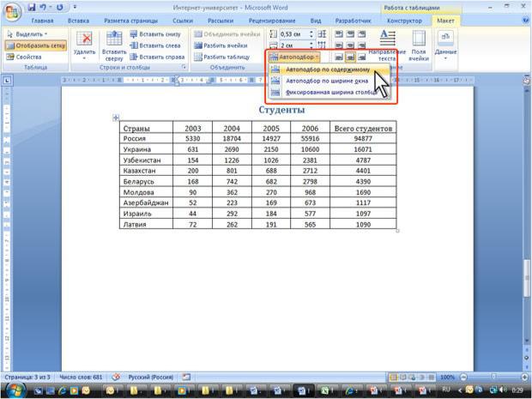This screenshot has width=532, height=399.
Task: Click the Office button logo
Action: click(x=13, y=11)
